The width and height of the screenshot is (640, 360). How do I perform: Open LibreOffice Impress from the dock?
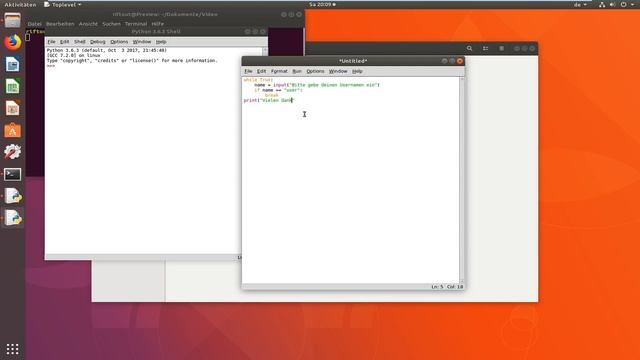pyautogui.click(x=12, y=108)
